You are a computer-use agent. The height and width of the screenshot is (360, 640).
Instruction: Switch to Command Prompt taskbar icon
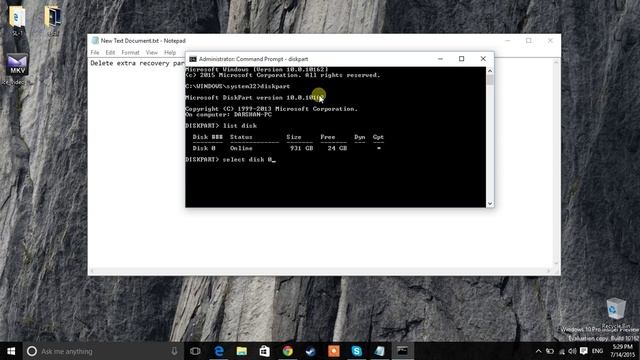pyautogui.click(x=402, y=351)
